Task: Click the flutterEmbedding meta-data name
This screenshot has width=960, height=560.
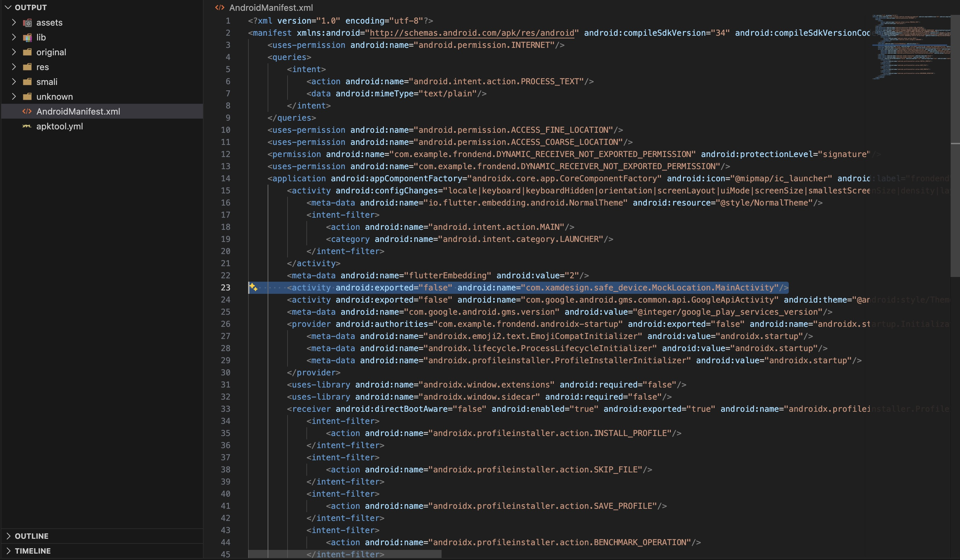Action: (x=448, y=276)
